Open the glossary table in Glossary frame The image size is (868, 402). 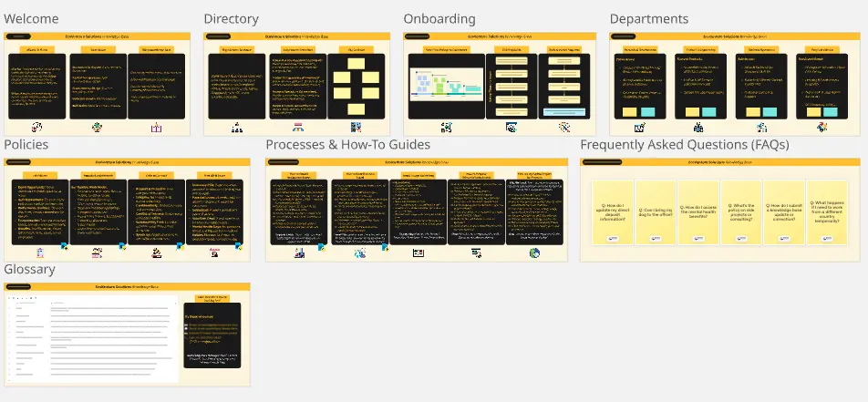click(x=91, y=337)
